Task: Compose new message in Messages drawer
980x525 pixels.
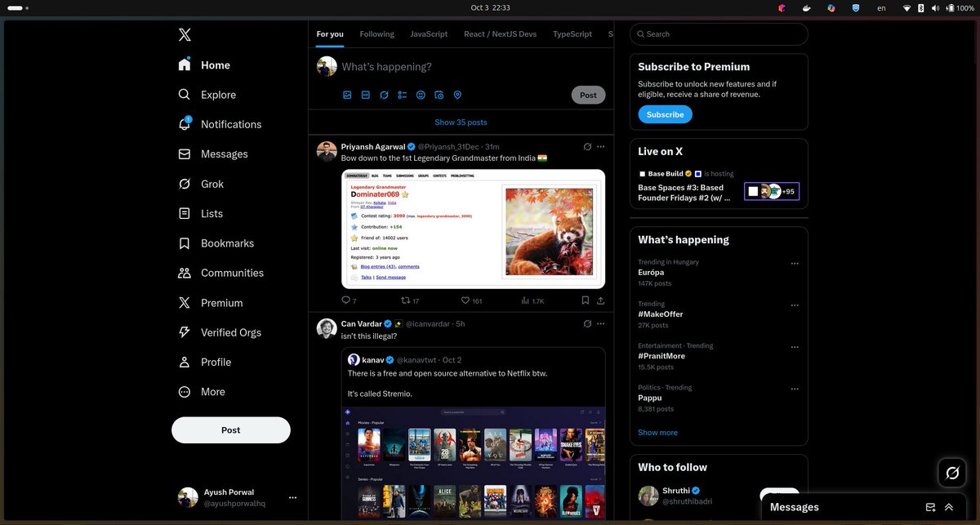Action: point(930,507)
